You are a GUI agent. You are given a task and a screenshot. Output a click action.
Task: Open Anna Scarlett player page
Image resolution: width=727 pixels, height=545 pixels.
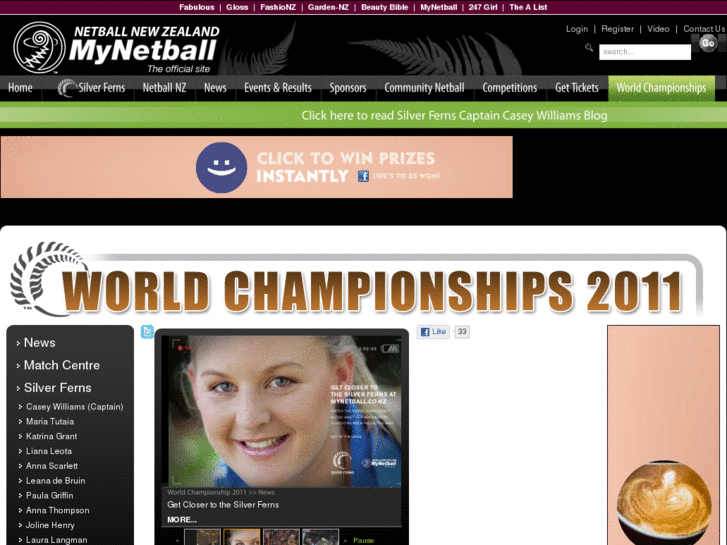(x=51, y=466)
